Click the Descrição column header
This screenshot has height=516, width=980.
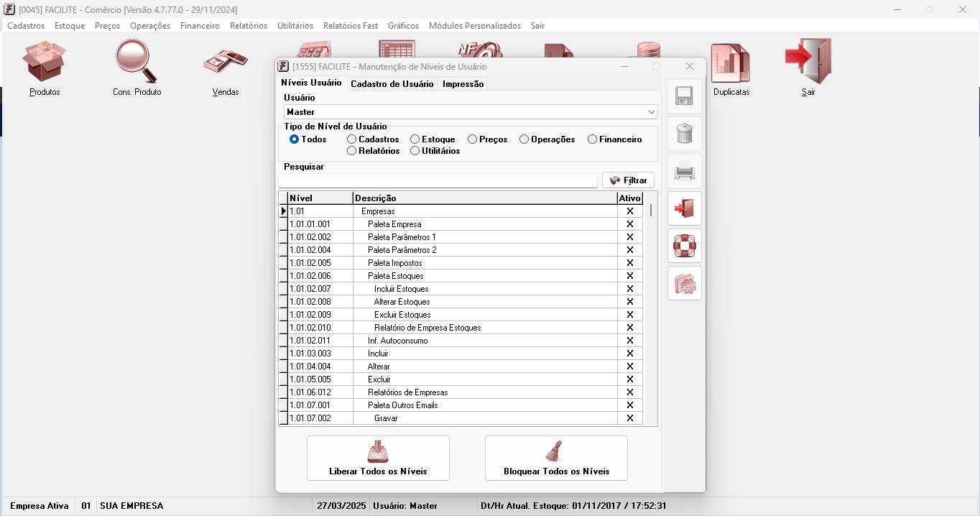tap(485, 198)
